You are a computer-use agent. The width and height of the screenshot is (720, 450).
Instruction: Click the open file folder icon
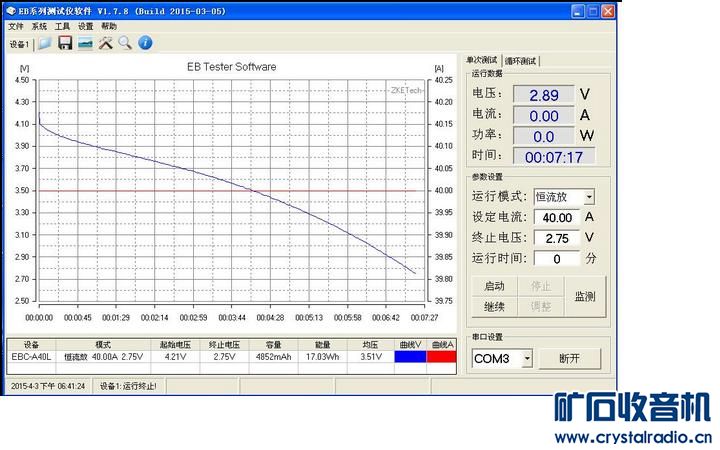[44, 43]
